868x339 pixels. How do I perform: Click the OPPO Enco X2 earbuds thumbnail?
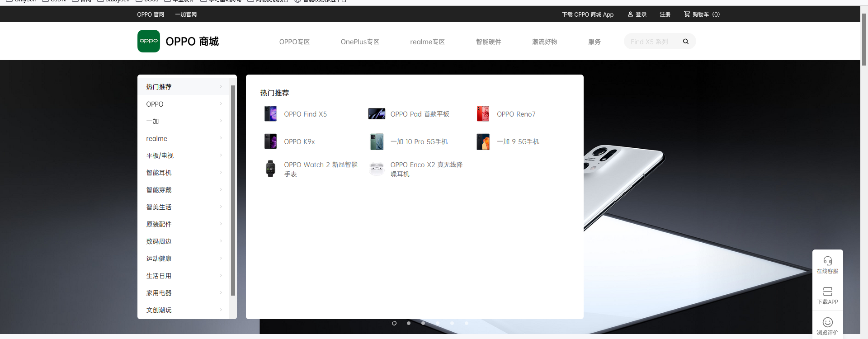377,169
